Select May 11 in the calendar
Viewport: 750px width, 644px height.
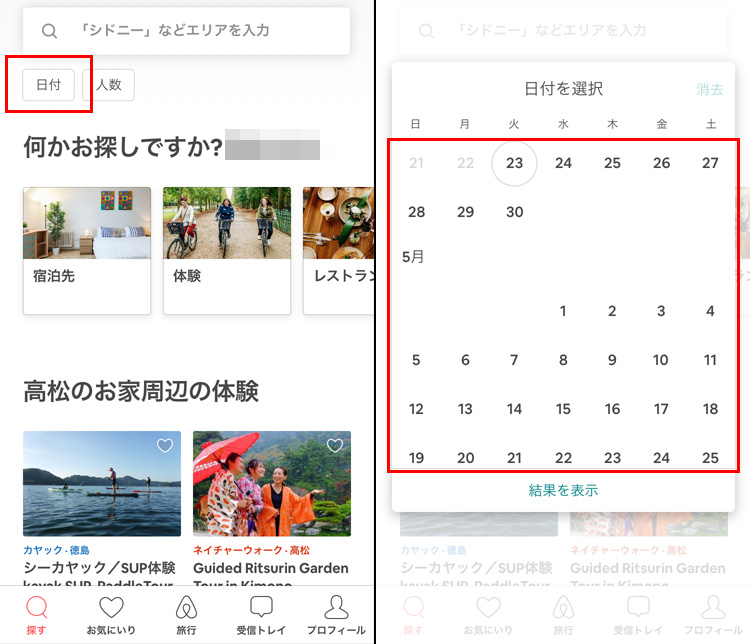coord(710,360)
